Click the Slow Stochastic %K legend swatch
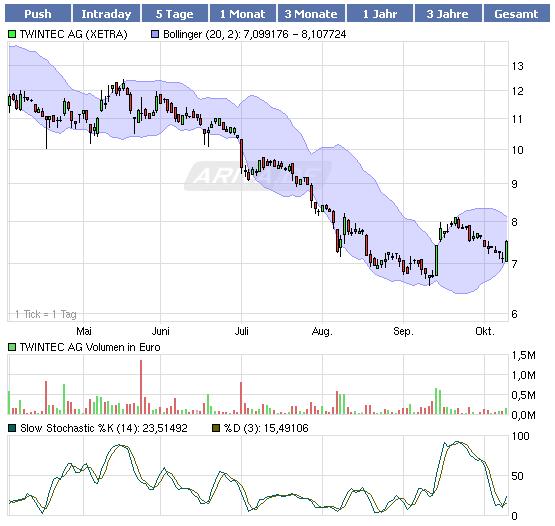Viewport: 555px width, 526px height. click(x=12, y=428)
